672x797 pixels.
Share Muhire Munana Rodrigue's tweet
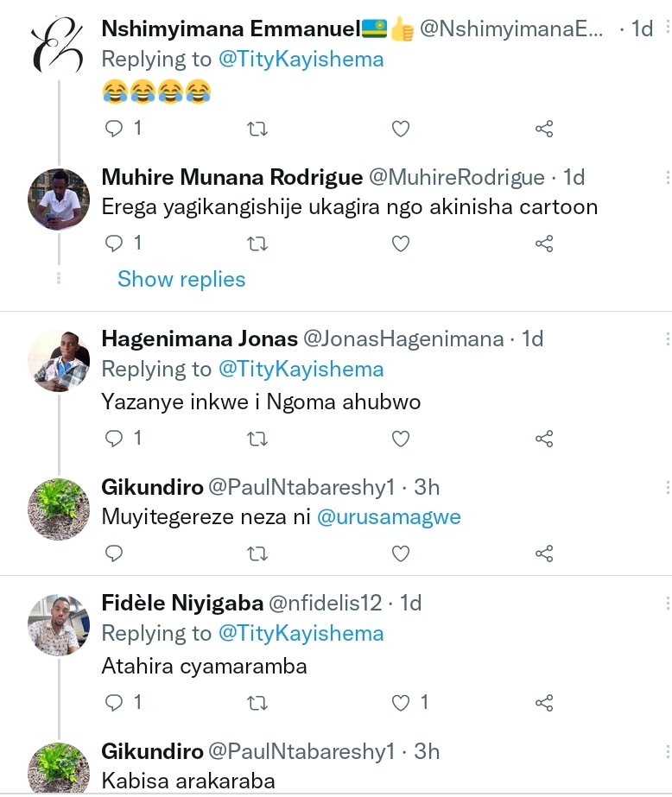[x=543, y=244]
